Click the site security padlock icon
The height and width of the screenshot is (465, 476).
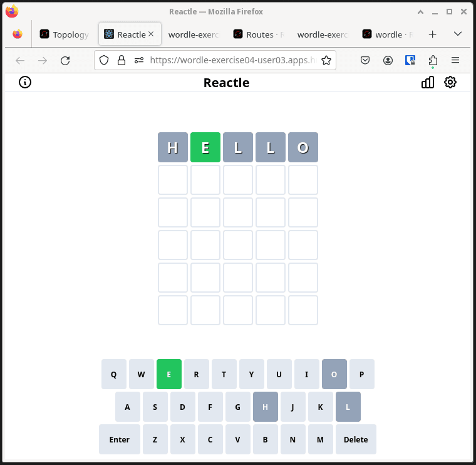[x=122, y=60]
